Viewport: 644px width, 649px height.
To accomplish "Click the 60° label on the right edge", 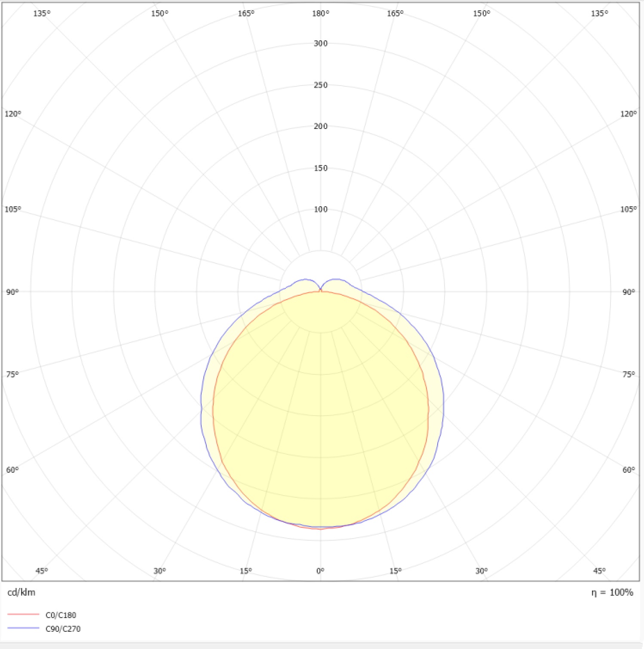I will (629, 470).
